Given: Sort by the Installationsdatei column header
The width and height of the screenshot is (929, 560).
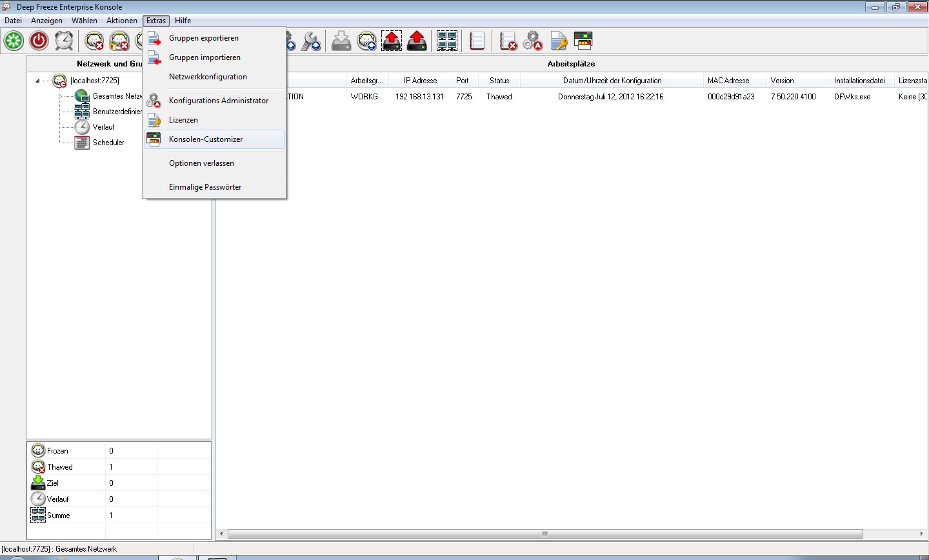Looking at the screenshot, I should [862, 81].
